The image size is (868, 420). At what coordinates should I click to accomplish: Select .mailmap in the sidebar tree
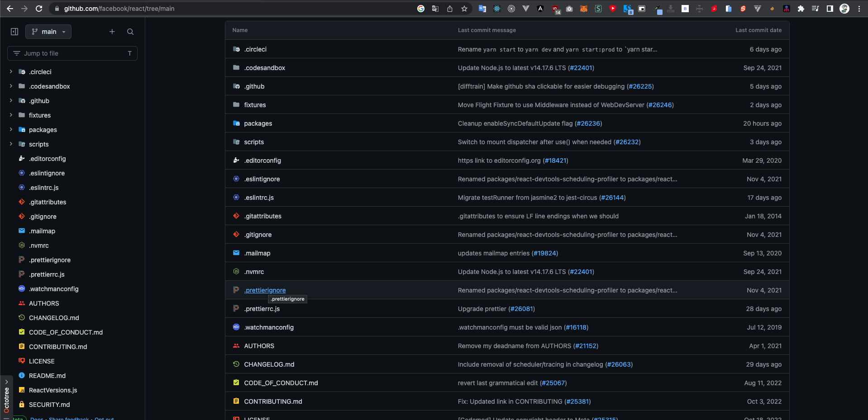[42, 231]
